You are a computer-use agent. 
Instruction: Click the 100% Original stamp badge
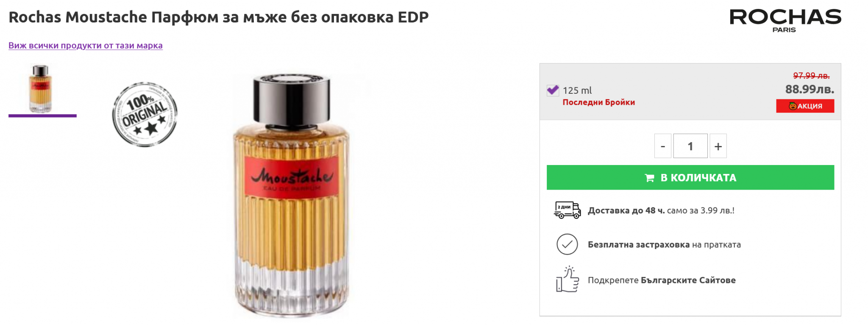click(x=145, y=115)
